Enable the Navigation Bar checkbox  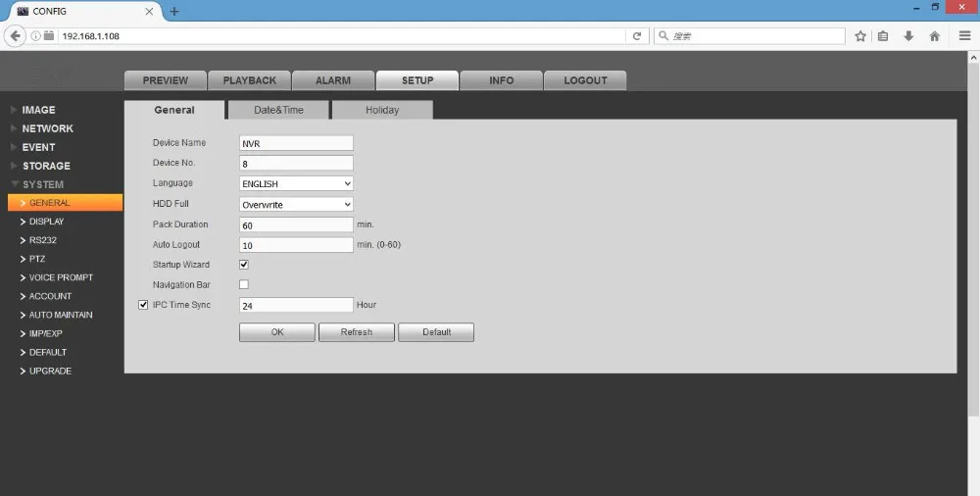click(244, 284)
